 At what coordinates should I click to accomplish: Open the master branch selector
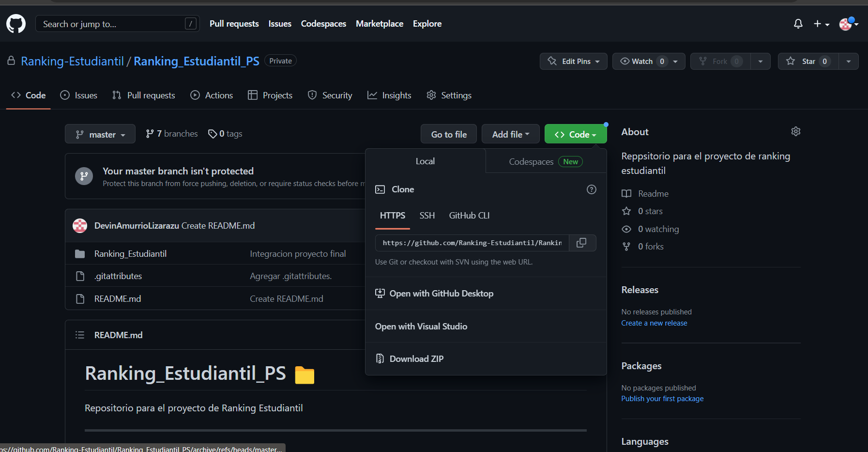pos(100,134)
